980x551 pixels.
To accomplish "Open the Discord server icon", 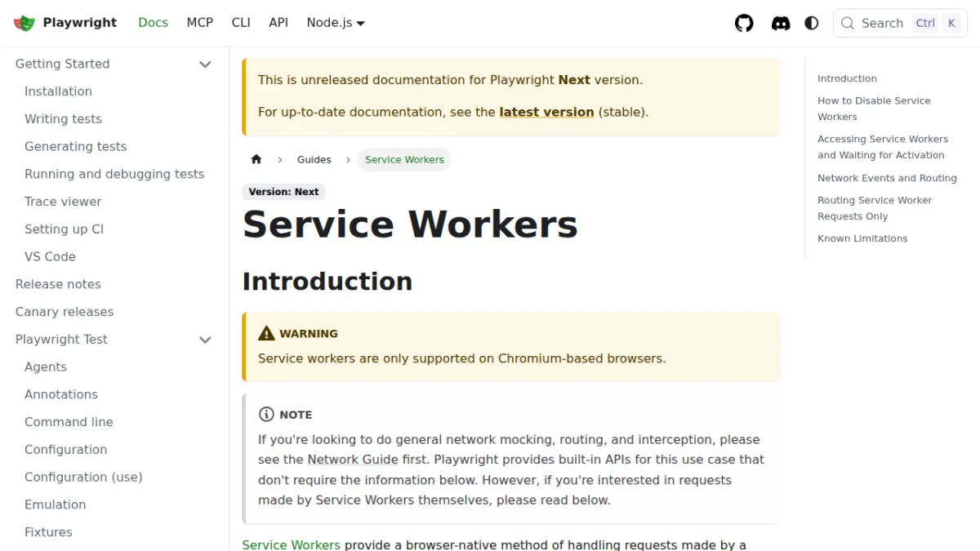I will point(781,23).
